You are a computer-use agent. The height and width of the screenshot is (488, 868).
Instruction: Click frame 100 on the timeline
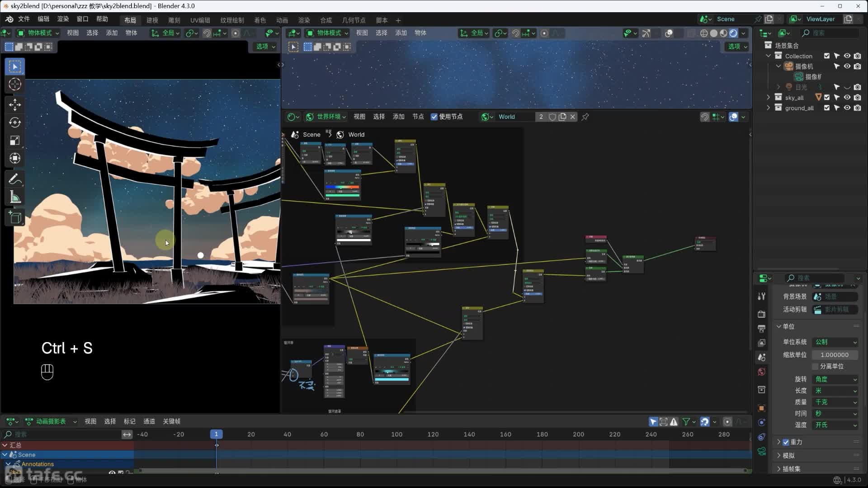tap(396, 435)
